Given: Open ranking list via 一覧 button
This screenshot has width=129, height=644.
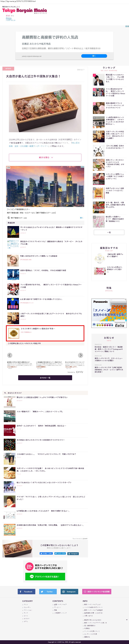Looking at the screenshot, I should pyautogui.click(x=109, y=232).
